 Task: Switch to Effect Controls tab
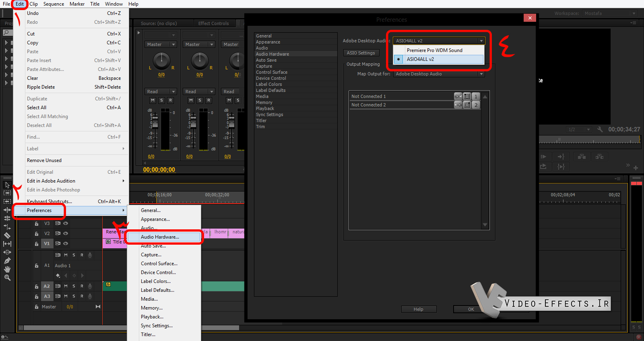click(x=213, y=23)
